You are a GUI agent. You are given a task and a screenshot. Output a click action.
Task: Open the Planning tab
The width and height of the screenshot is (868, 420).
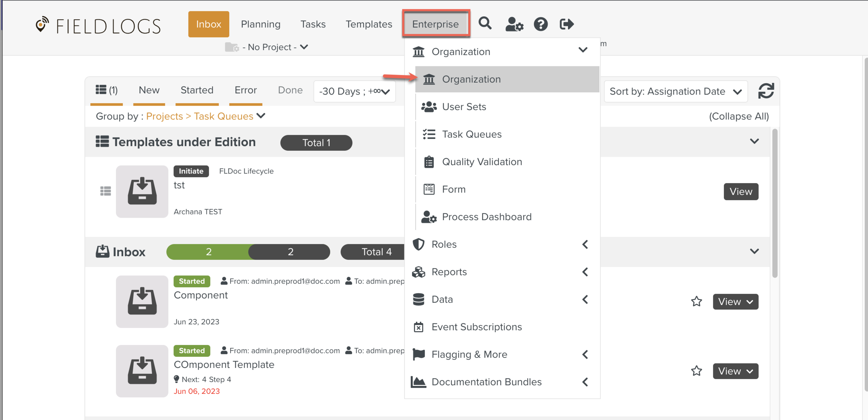[260, 24]
